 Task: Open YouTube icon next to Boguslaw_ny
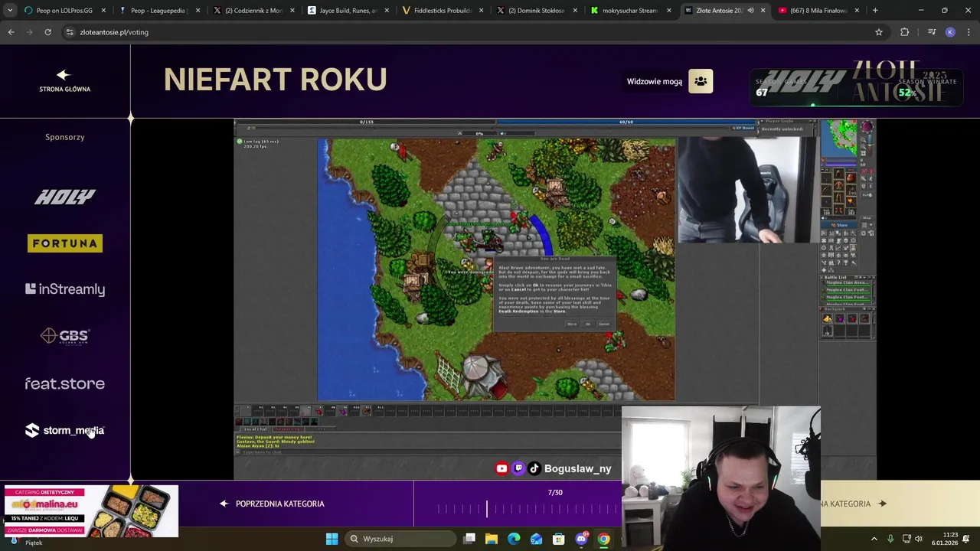pos(501,468)
